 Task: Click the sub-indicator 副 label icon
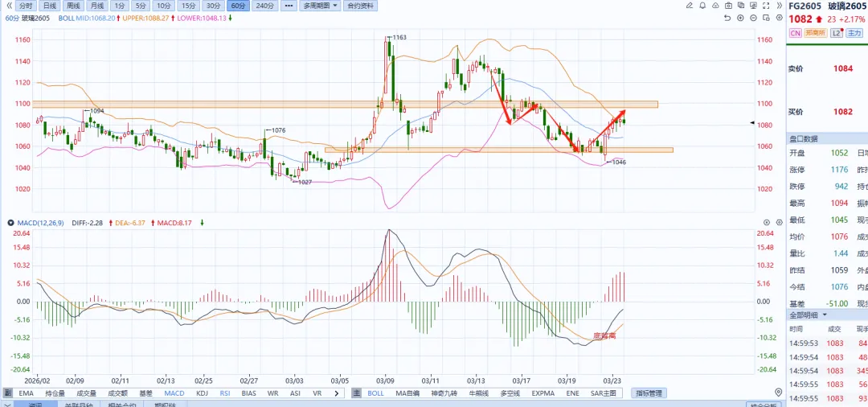point(9,393)
